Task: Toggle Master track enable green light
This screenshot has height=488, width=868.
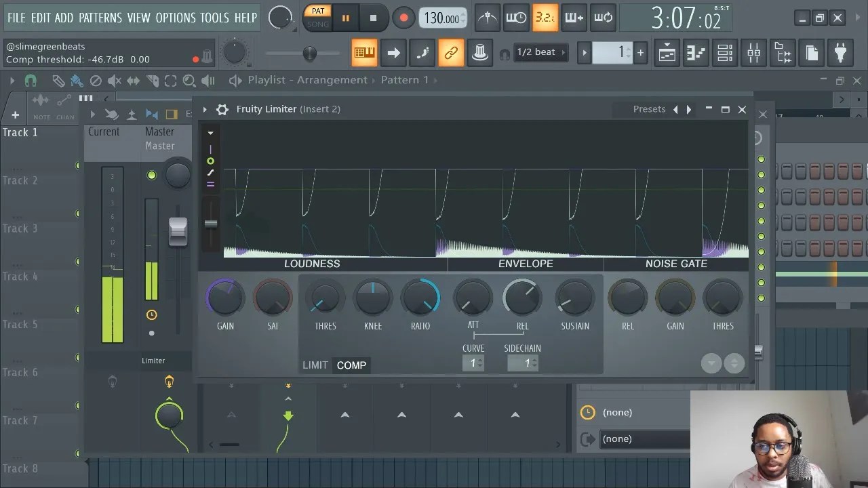Action: click(x=151, y=176)
